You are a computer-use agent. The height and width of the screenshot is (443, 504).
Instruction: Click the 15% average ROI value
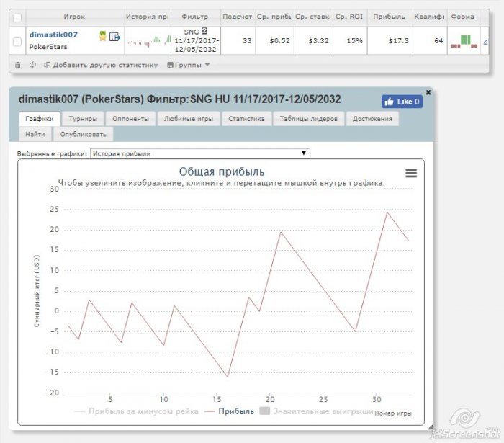click(354, 41)
